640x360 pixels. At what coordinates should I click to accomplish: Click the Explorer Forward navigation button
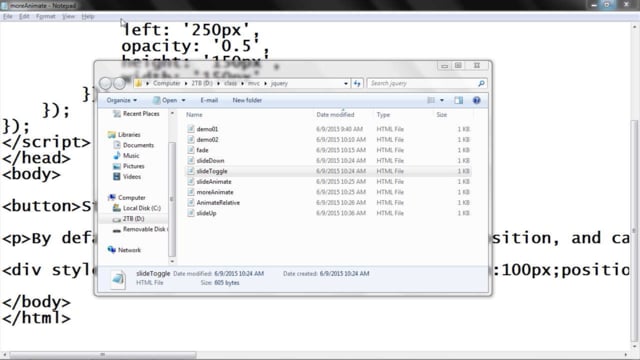tap(119, 83)
